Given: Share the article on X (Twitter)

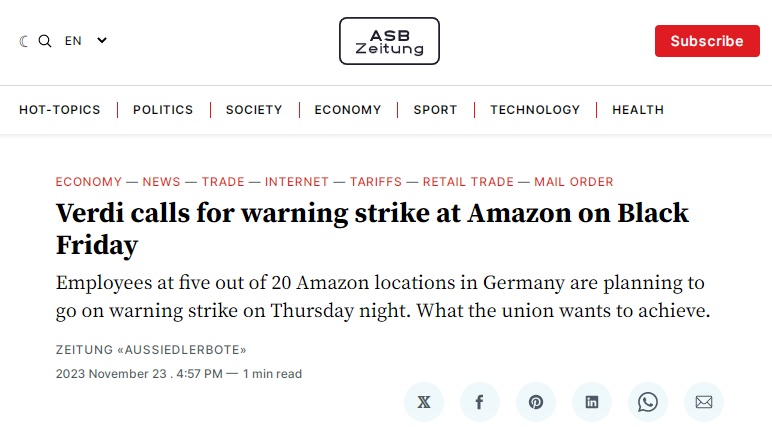Looking at the screenshot, I should [x=424, y=402].
